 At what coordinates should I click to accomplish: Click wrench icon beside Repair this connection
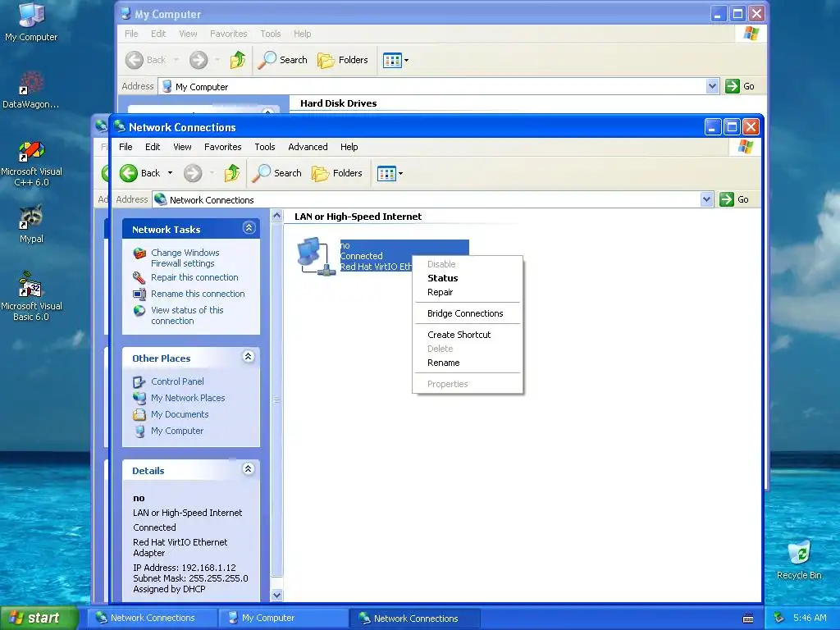[x=139, y=277]
